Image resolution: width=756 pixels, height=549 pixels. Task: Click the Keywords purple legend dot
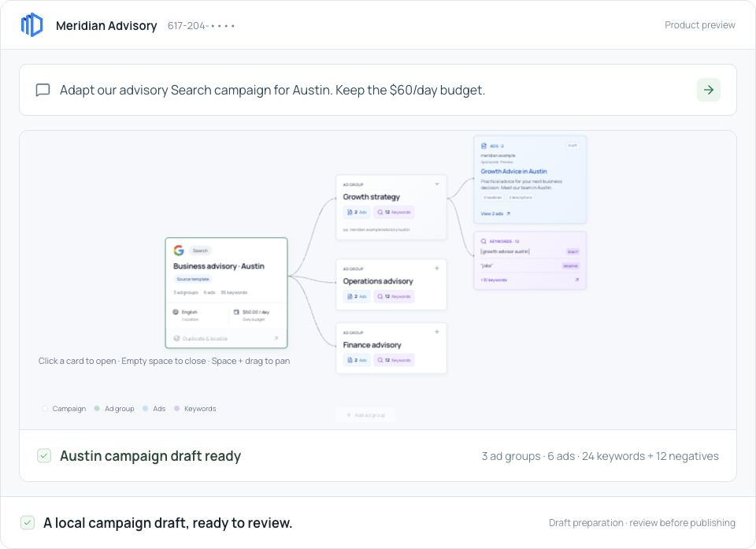point(176,409)
